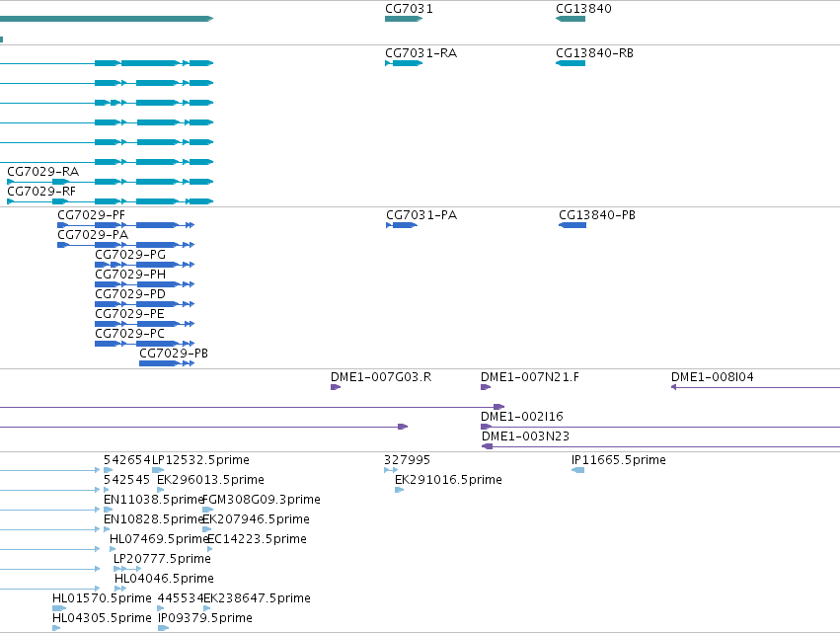840x633 pixels.
Task: Click the DME1-008I04 label
Action: 713,377
